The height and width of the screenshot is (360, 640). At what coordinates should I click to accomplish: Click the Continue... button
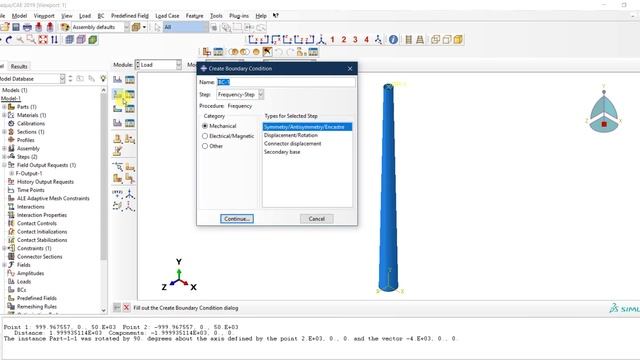237,219
